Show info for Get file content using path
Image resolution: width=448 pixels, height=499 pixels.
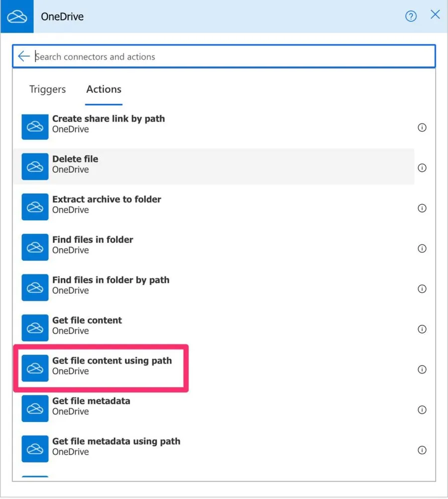pos(422,370)
